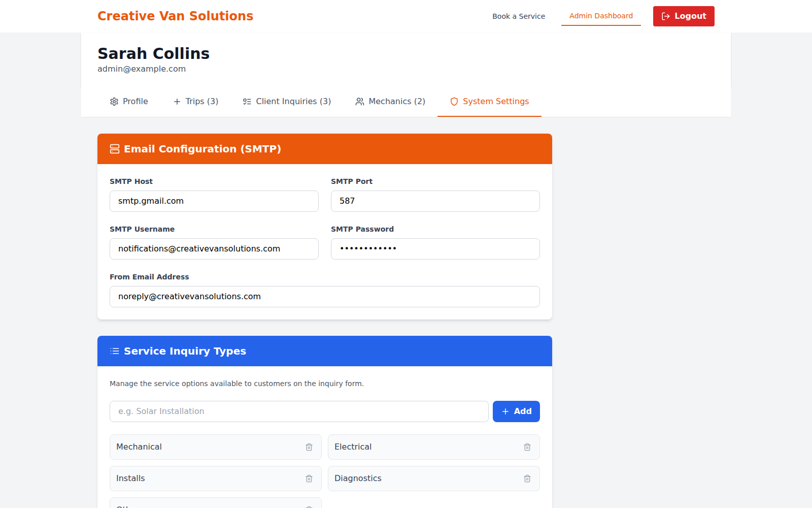Click into the SMTP Password field
Viewport: 812px width, 508px height.
pyautogui.click(x=435, y=249)
